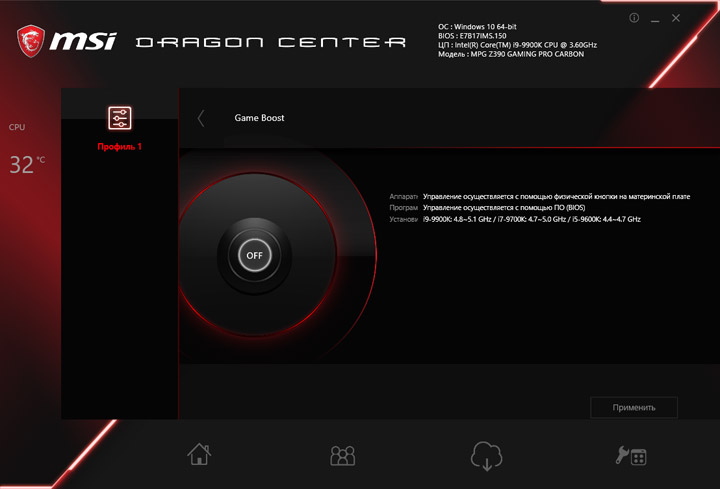720x489 pixels.
Task: Click the MSI dragon shield logo
Action: [31, 41]
